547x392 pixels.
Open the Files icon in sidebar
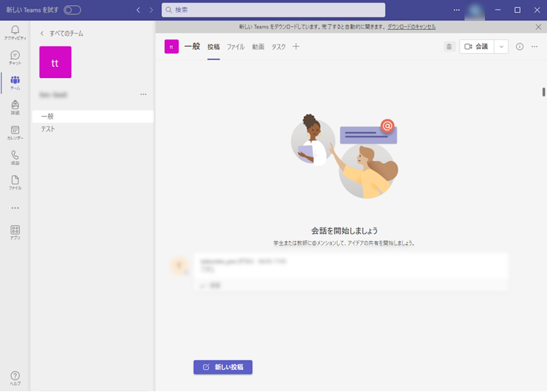click(15, 182)
